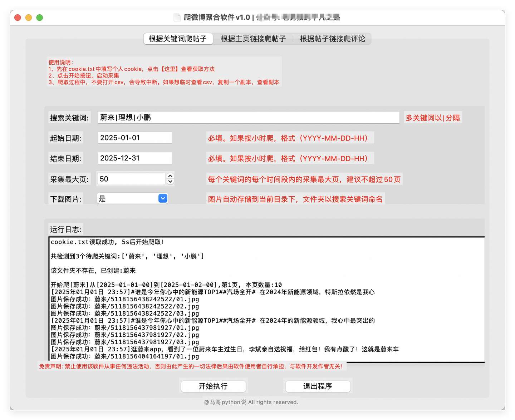Switch to the 根据主页链接爬帖子 tab
The width and height of the screenshot is (515, 420).
point(252,39)
